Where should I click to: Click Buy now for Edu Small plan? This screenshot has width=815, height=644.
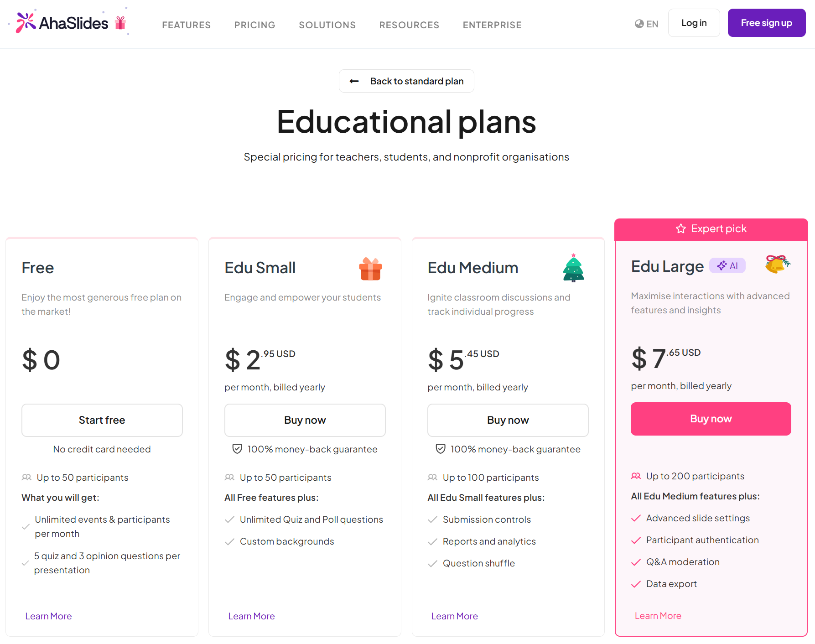point(305,420)
